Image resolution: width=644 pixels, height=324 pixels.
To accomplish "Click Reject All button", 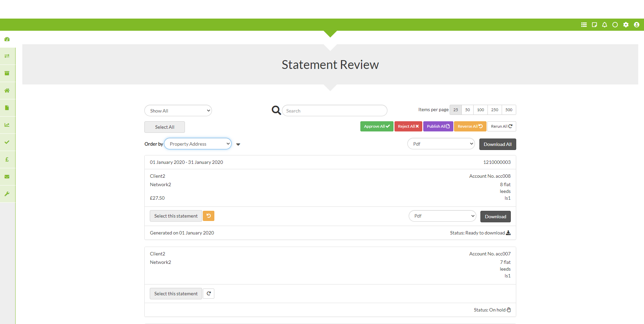I will [408, 126].
